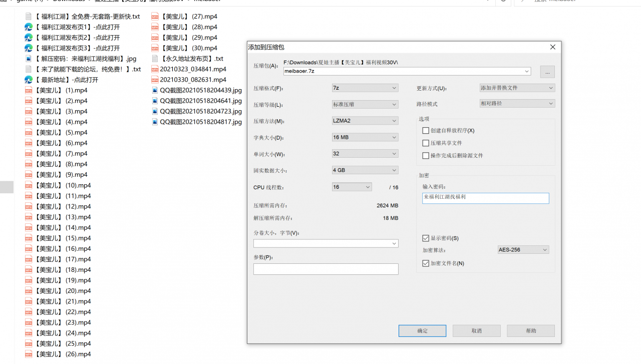The width and height of the screenshot is (641, 364).
Task: Expand the 更新方式 dropdown
Action: [x=517, y=88]
